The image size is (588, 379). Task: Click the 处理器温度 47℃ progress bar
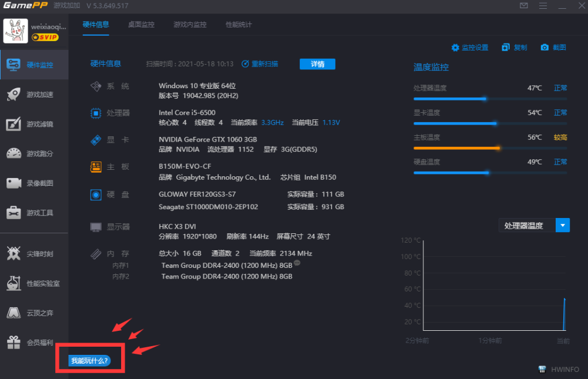pyautogui.click(x=490, y=99)
